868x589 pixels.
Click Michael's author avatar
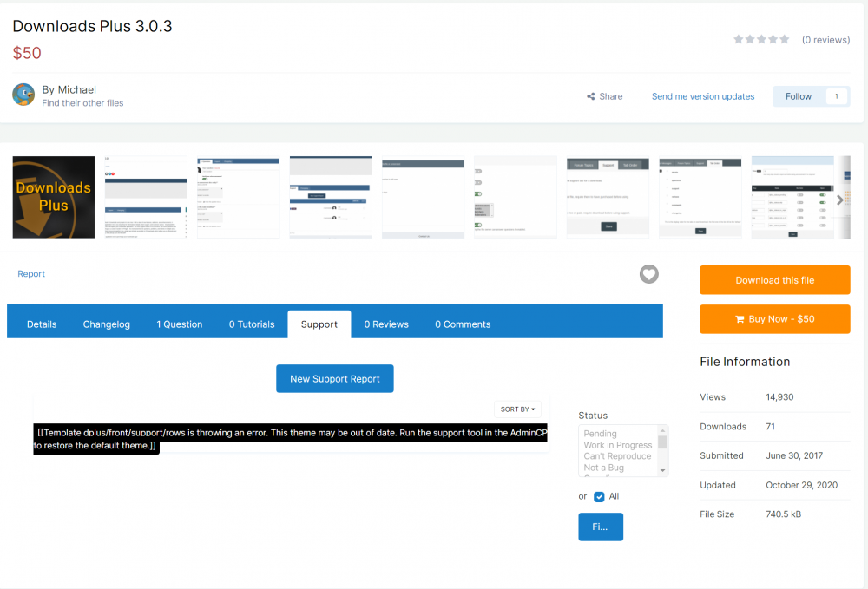tap(23, 95)
